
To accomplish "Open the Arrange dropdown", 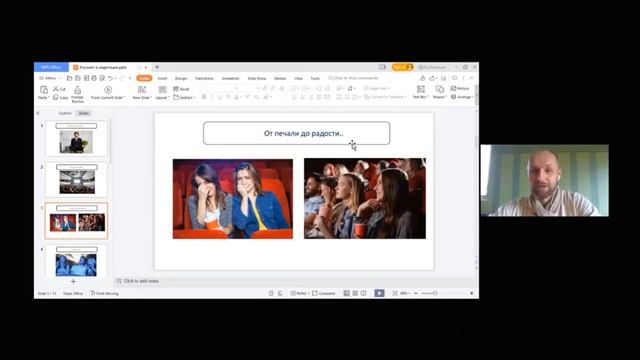I will (x=462, y=97).
